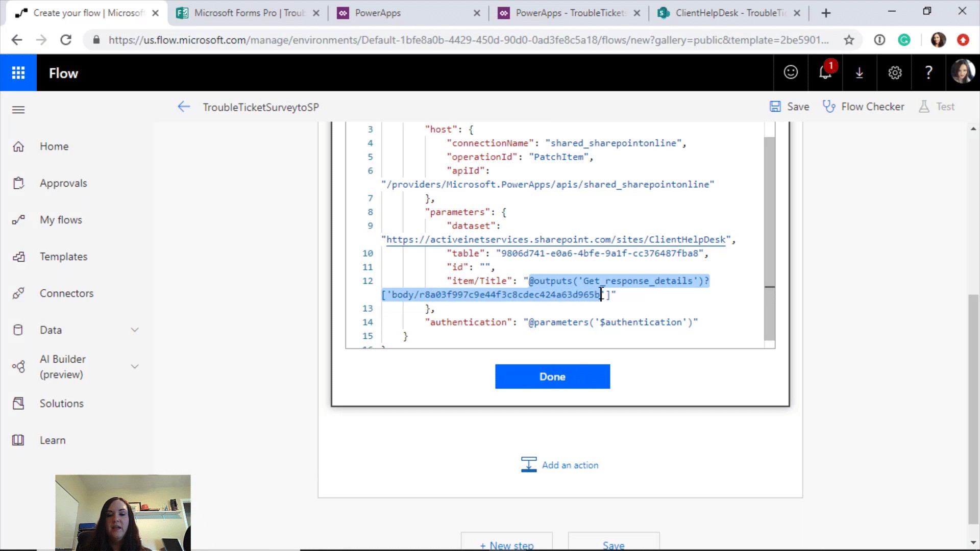Switch to ClientHelpDesk SharePoint tab
The height and width of the screenshot is (551, 980).
pyautogui.click(x=729, y=13)
